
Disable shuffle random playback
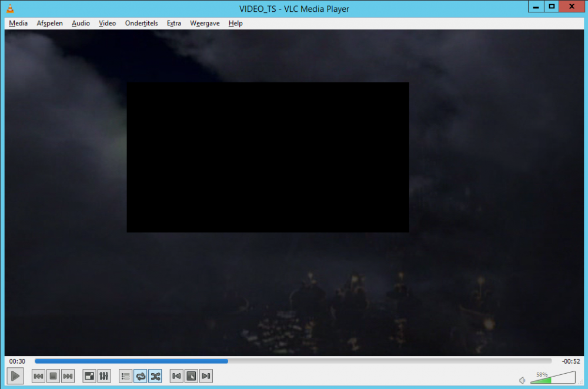[155, 376]
